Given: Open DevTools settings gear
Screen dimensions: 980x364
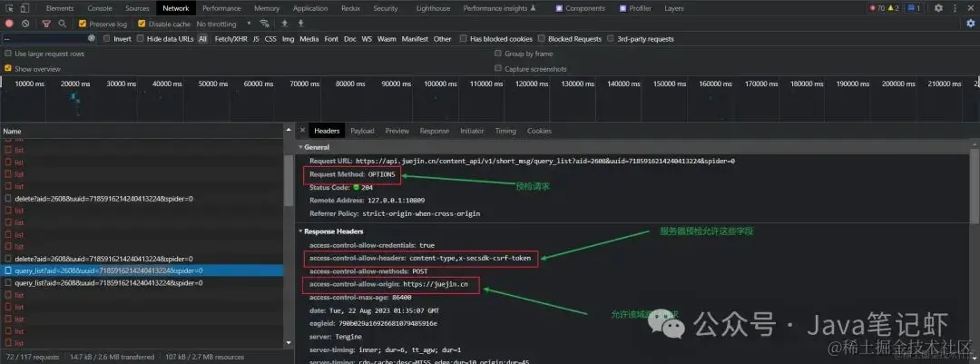Looking at the screenshot, I should [x=938, y=8].
